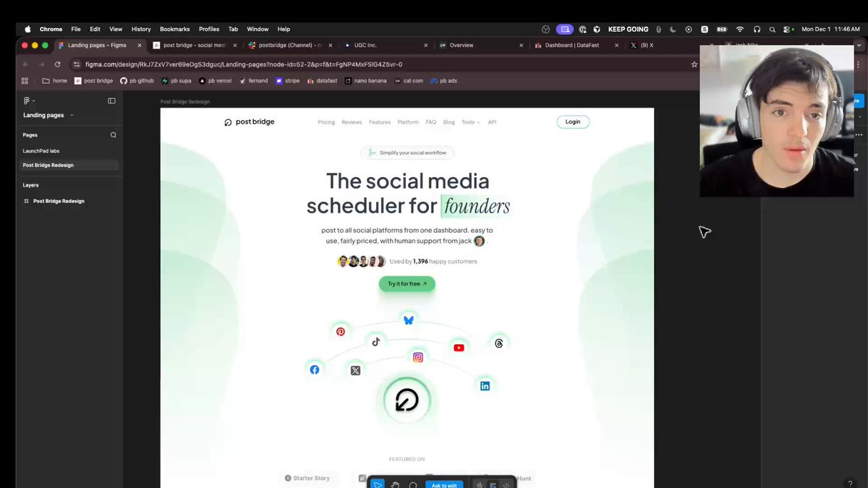This screenshot has height=488, width=868.
Task: Click the X logo icon in design
Action: point(355,370)
